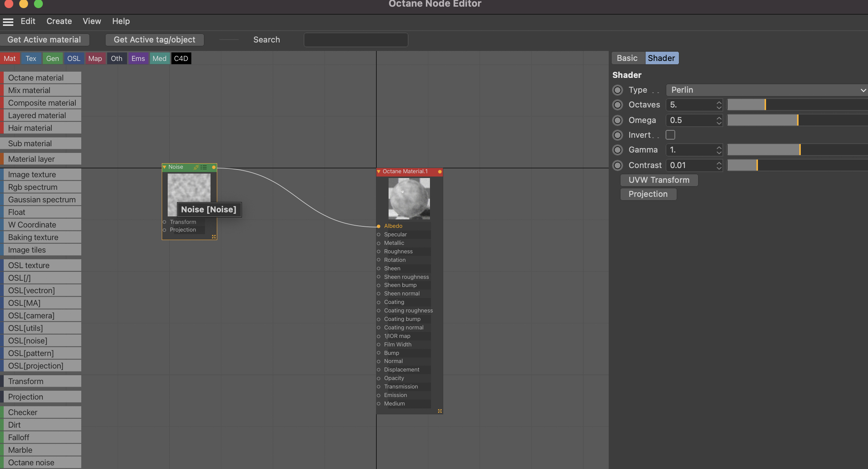The height and width of the screenshot is (469, 868).
Task: Open the Help menu
Action: [121, 21]
